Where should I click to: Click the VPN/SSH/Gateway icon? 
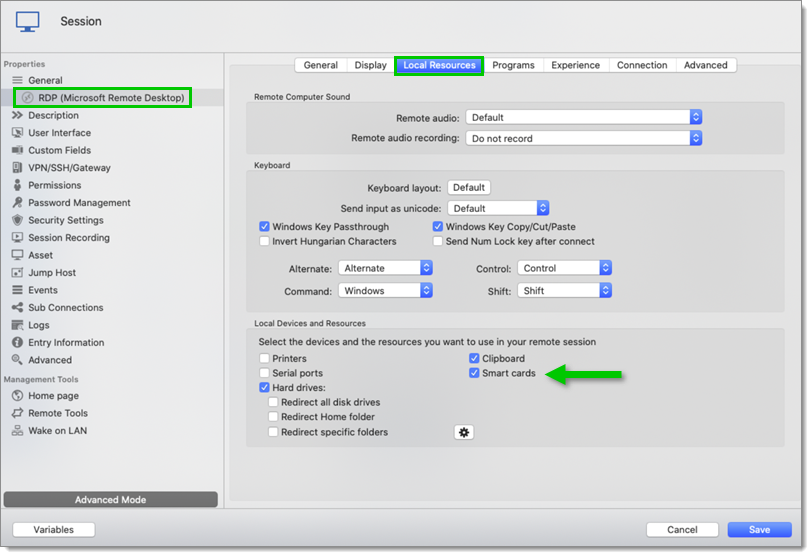(18, 168)
